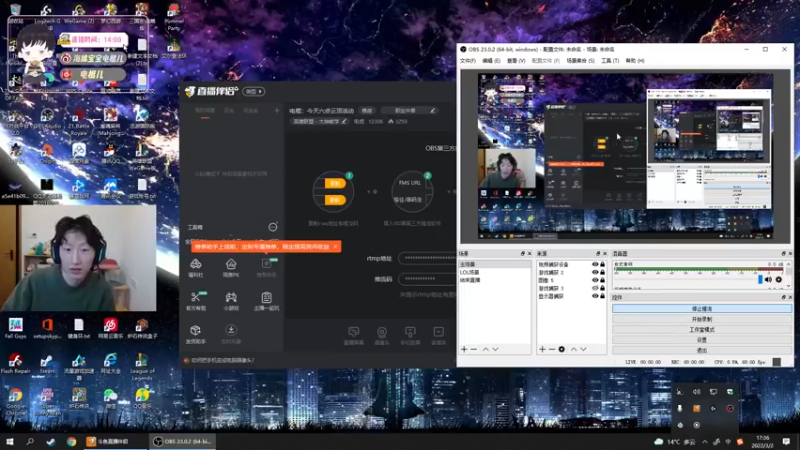Viewport: 800px width, 450px height.
Task: Open OBS 帮助 menu
Action: pyautogui.click(x=635, y=61)
